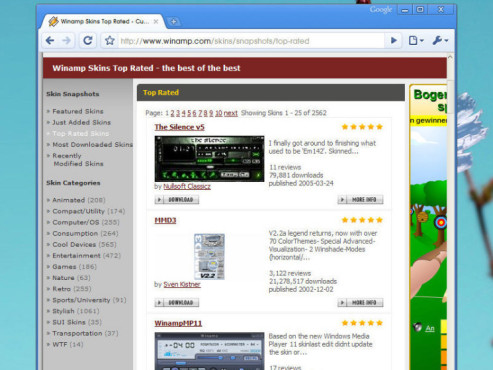Open the Stylish skin category

tap(63, 311)
